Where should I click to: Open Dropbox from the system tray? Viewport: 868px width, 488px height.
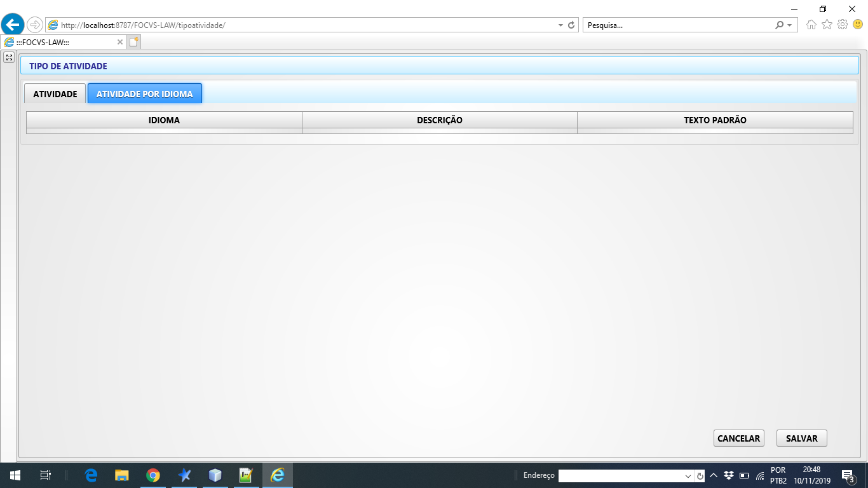[x=729, y=475]
